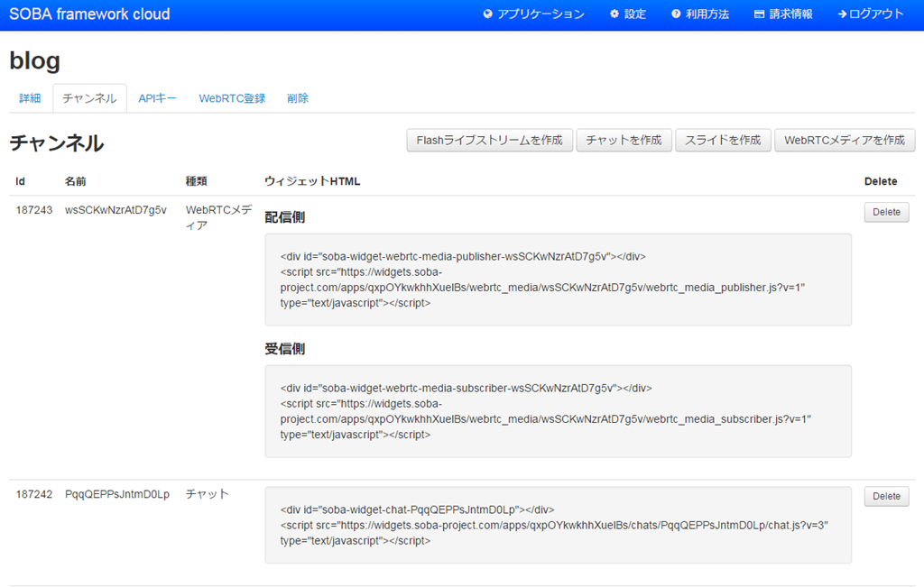
Task: Click the 受信側 heading
Action: [x=284, y=349]
